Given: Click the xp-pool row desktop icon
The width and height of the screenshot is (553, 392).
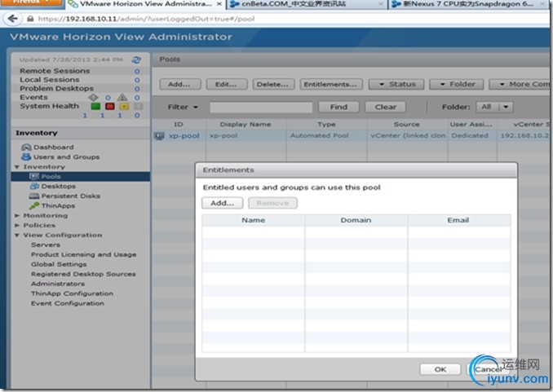Looking at the screenshot, I should [159, 136].
